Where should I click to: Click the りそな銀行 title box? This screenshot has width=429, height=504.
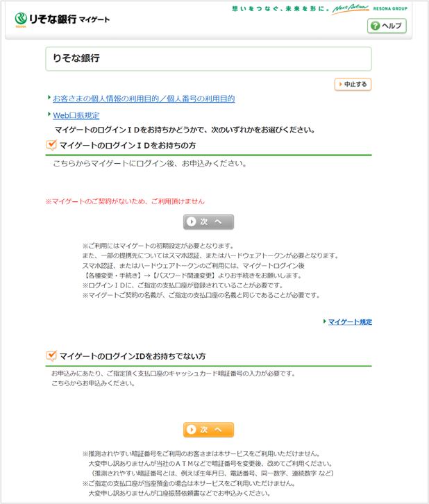(x=208, y=59)
